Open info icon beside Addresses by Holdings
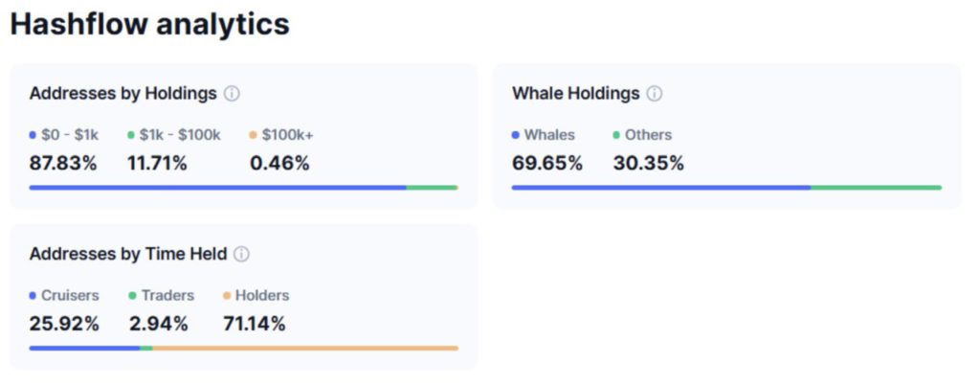 point(232,95)
